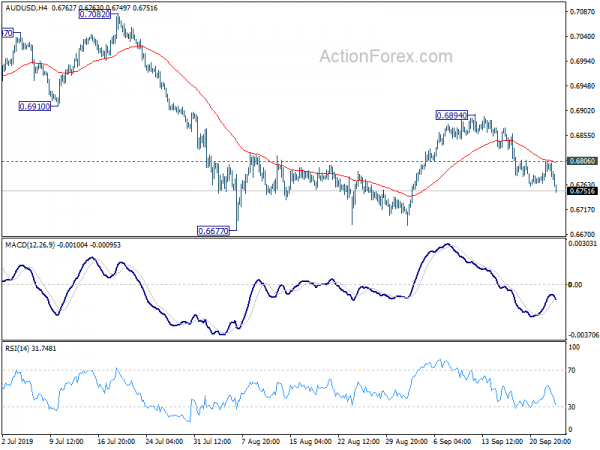Click the MACD scale value -0.003706

pyautogui.click(x=583, y=335)
